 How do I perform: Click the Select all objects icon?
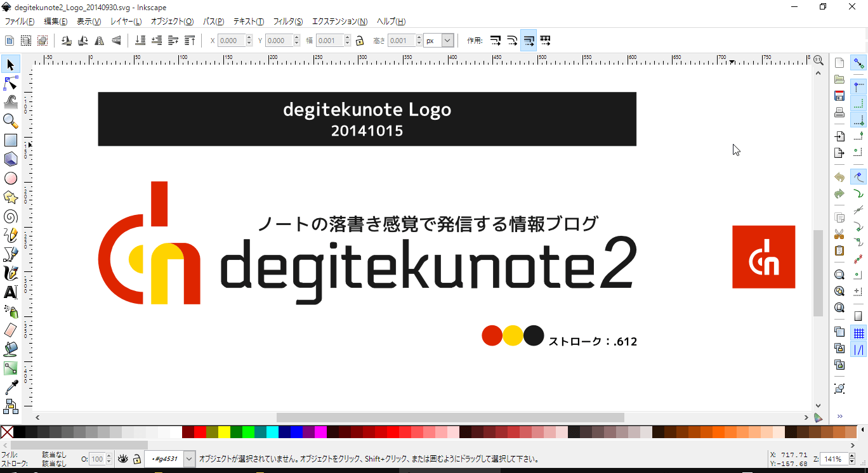coord(10,41)
